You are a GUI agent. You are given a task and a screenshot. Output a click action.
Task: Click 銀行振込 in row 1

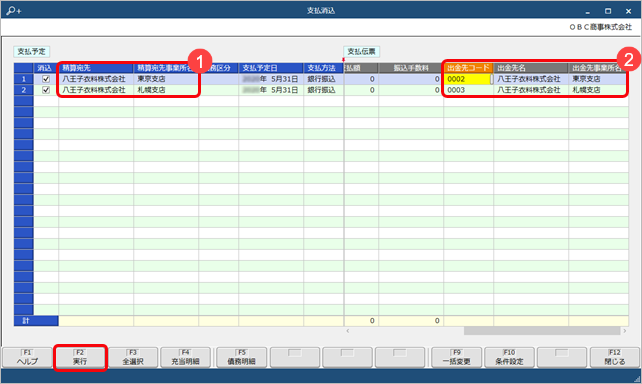click(323, 79)
